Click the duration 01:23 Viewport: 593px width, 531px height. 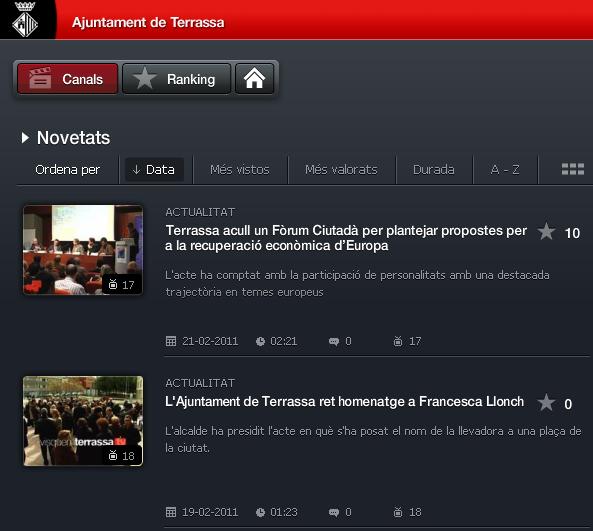coord(284,512)
